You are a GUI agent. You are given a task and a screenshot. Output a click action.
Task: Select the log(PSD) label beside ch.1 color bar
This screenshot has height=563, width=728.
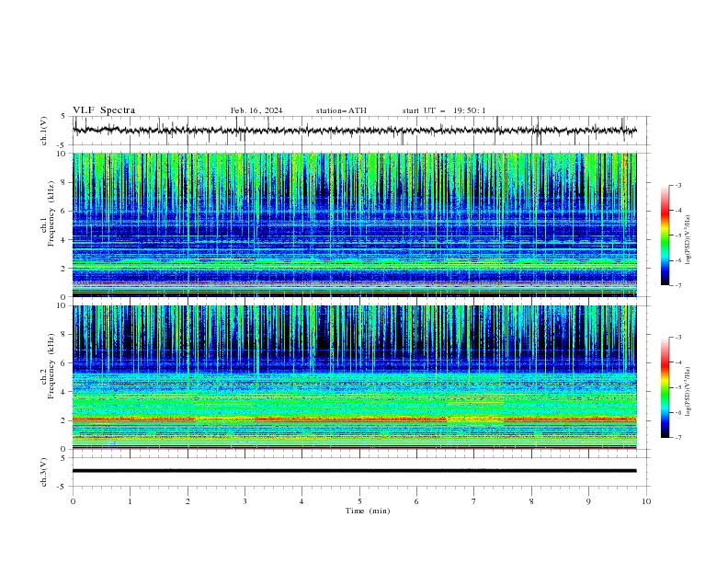point(688,240)
